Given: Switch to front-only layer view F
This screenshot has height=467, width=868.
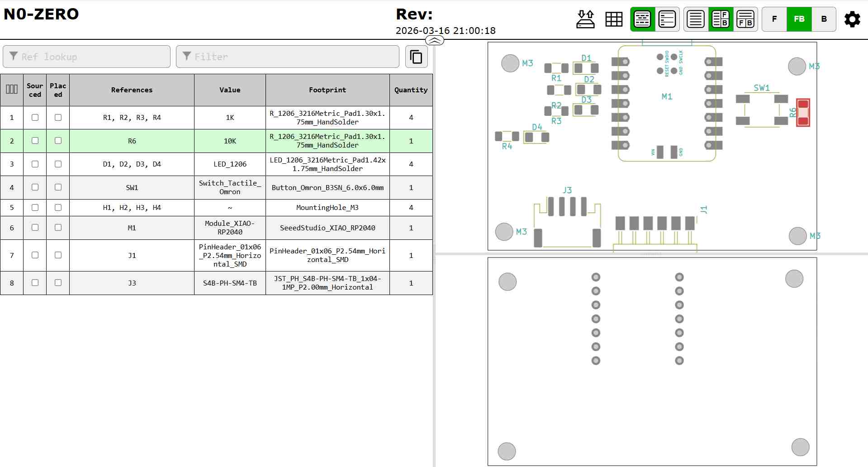Looking at the screenshot, I should 775,19.
